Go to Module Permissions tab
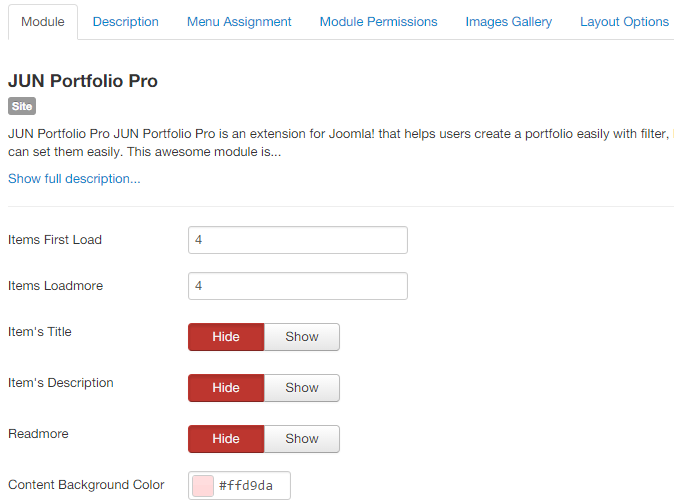The width and height of the screenshot is (674, 503). click(x=378, y=22)
